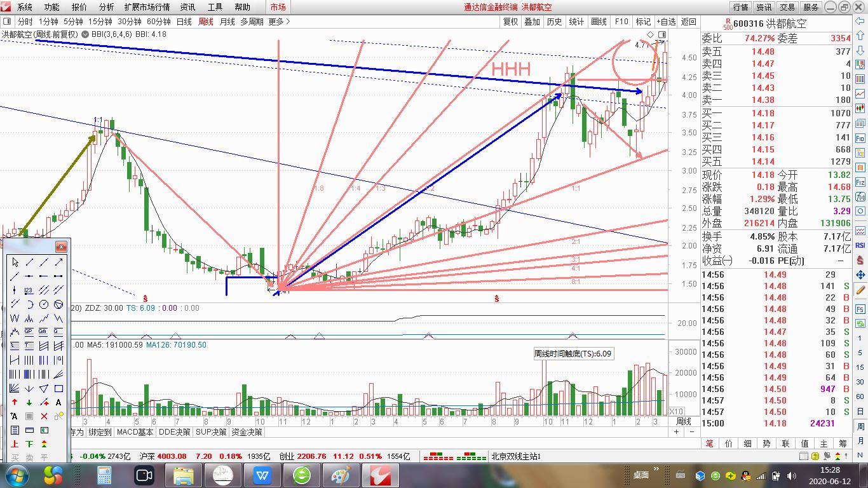Select 月 in right period strip
Screen dimensions: 868x488
[x=860, y=442]
